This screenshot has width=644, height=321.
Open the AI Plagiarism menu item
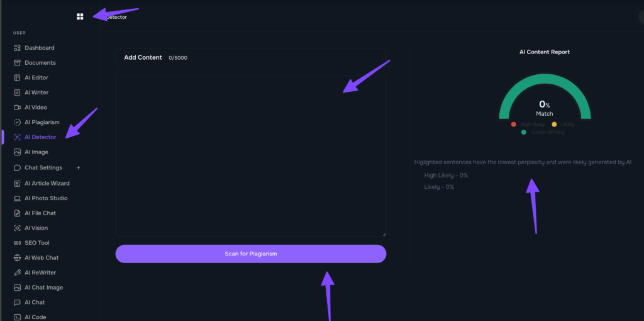pyautogui.click(x=42, y=122)
